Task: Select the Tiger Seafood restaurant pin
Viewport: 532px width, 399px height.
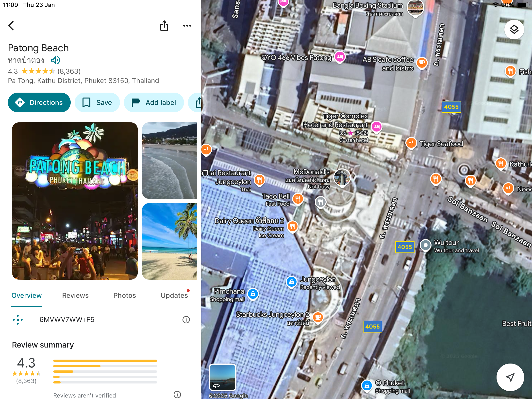Action: coord(411,143)
